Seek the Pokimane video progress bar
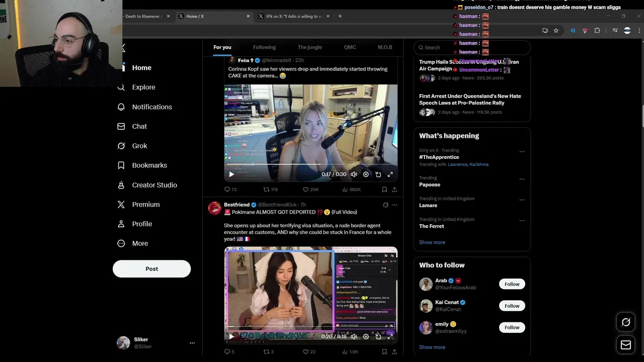Screen dimensions: 644x362 tap(310, 326)
